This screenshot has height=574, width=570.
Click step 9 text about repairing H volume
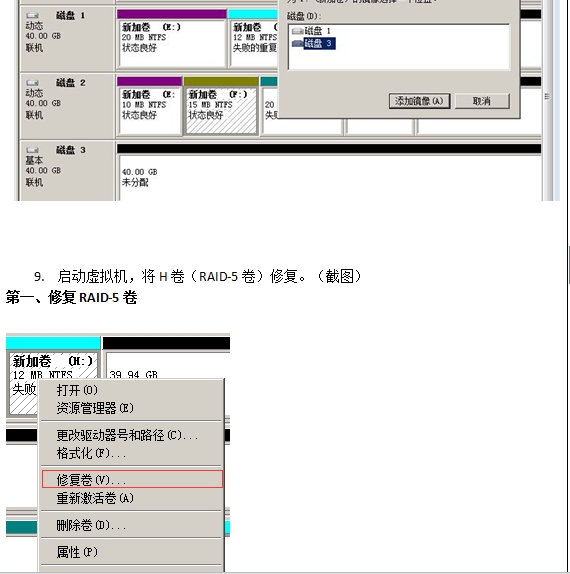point(198,276)
